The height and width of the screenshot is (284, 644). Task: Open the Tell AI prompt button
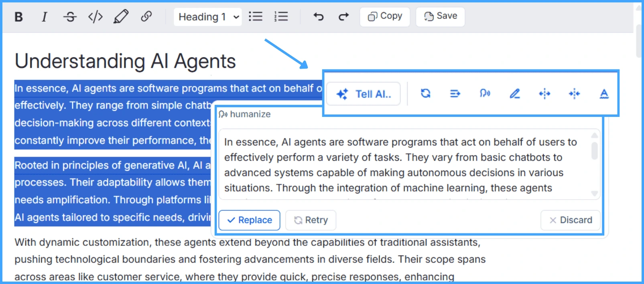[364, 94]
